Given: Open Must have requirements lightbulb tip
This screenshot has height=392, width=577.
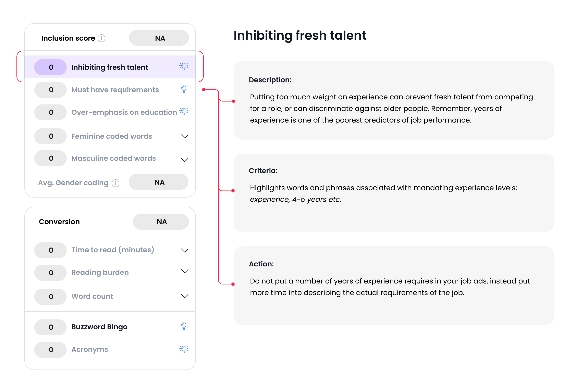Looking at the screenshot, I should (184, 89).
